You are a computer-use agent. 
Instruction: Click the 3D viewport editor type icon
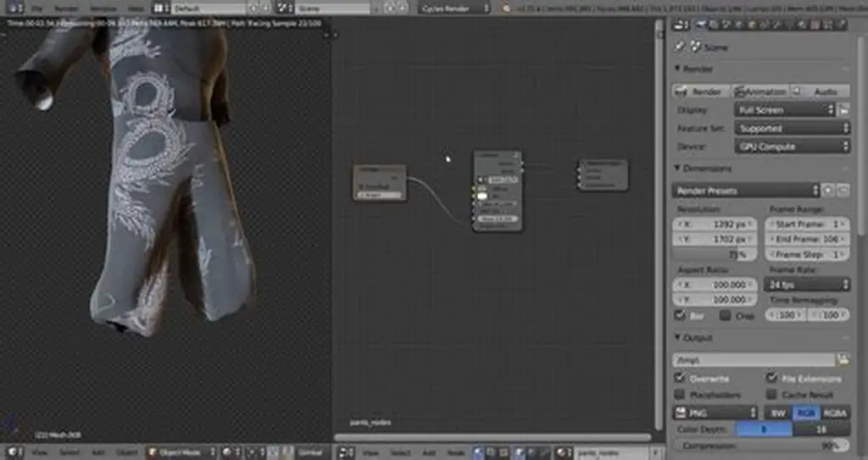coord(13,452)
